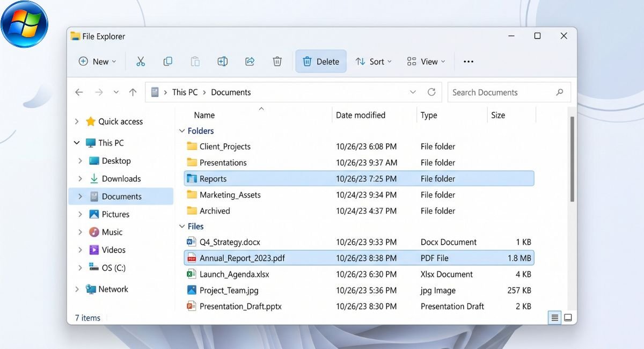Click the Windows Start orb

click(x=25, y=24)
